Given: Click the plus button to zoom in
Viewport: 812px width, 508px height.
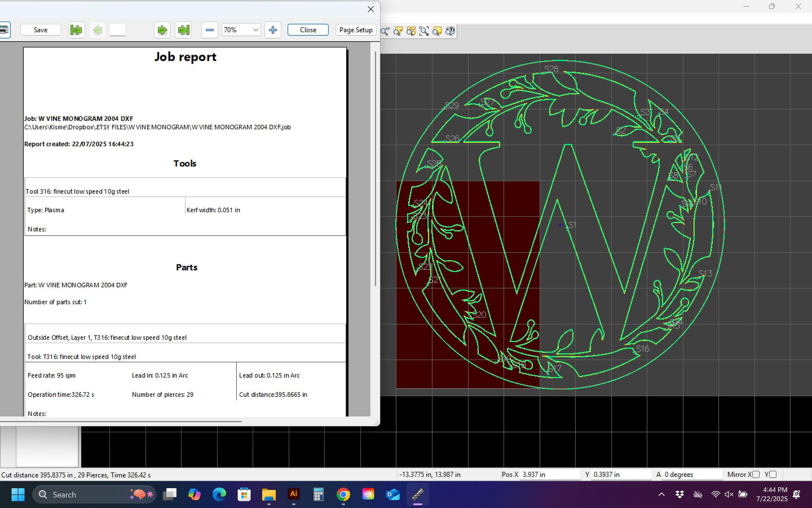Looking at the screenshot, I should tap(273, 30).
